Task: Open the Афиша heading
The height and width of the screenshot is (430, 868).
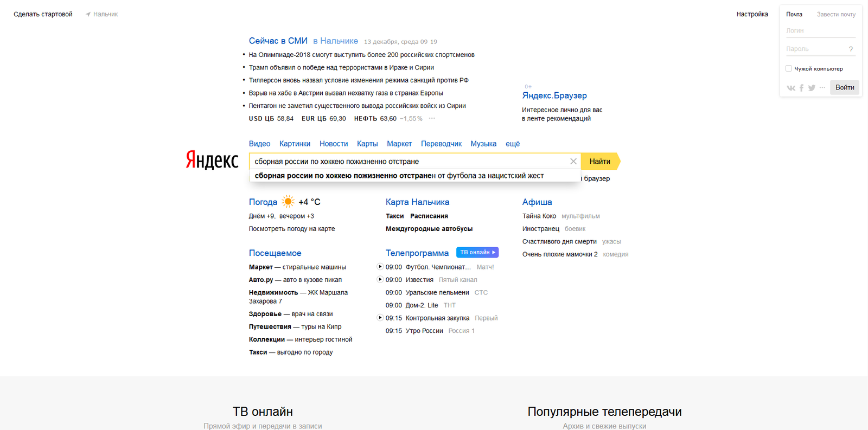Action: point(537,202)
